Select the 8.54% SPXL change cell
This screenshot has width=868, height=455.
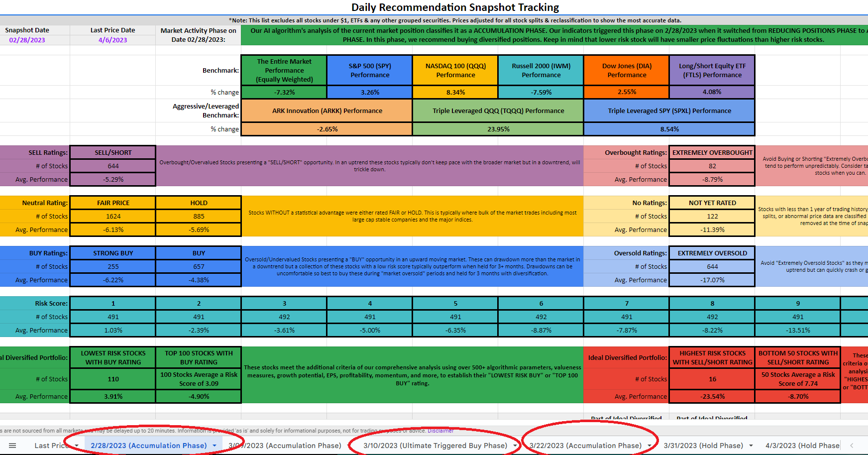669,129
